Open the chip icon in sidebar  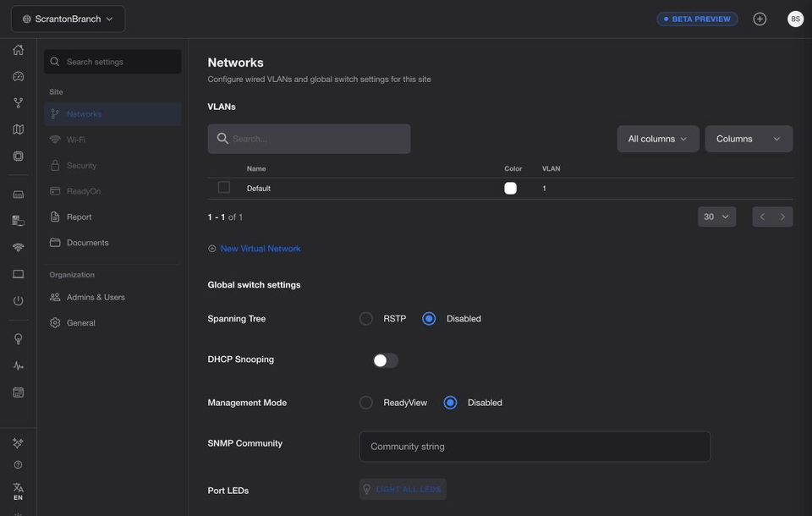[18, 156]
